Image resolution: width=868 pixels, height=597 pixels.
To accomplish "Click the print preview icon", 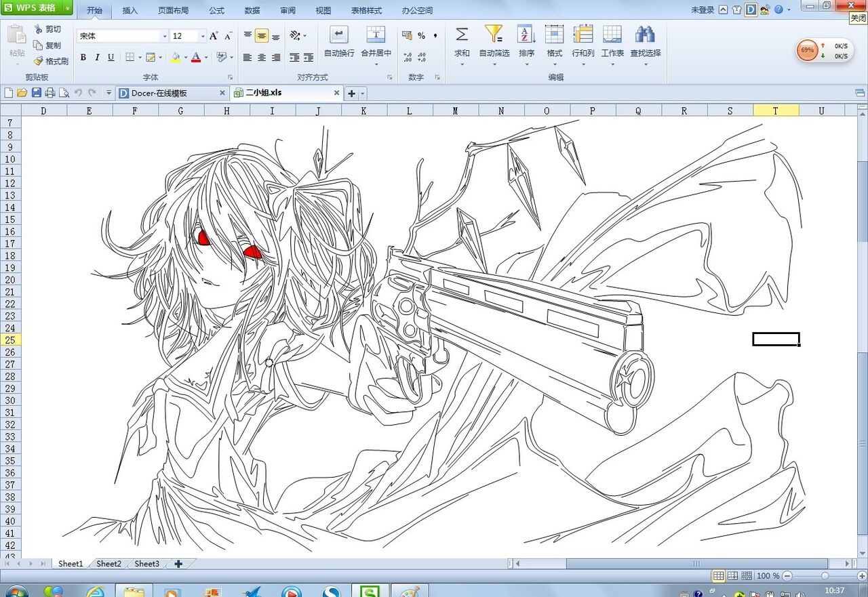I will (x=64, y=93).
